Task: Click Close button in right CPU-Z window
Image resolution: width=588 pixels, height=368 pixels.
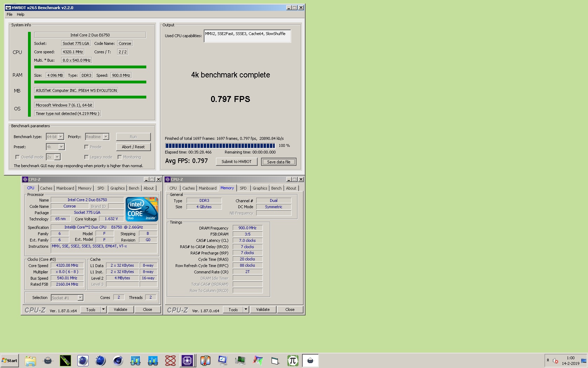Action: [x=290, y=309]
